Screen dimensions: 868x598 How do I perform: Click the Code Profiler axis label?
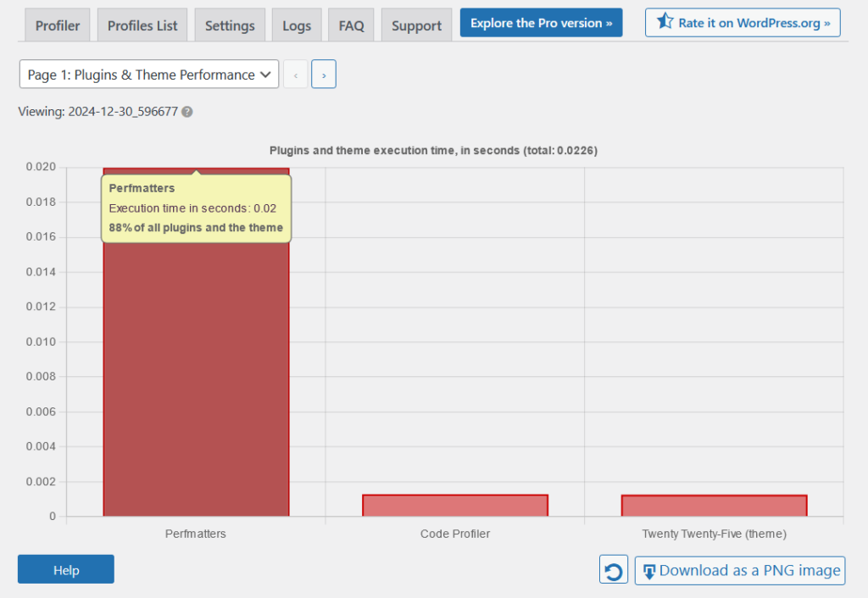(x=455, y=534)
